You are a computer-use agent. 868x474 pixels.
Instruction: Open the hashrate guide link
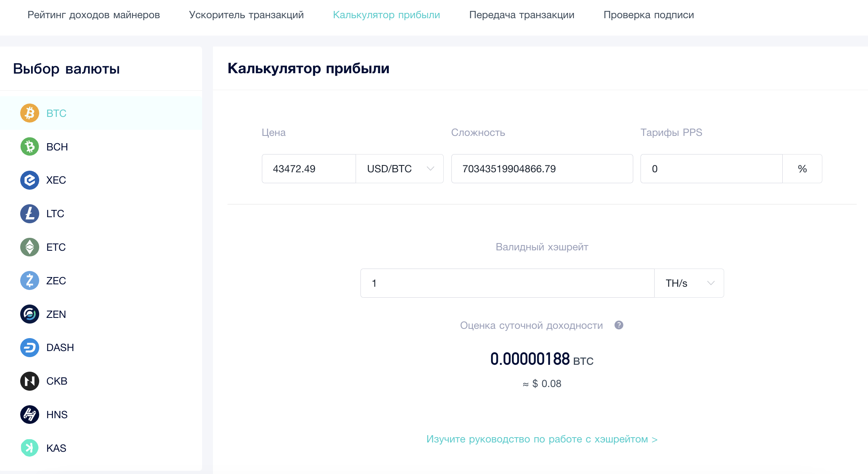(x=542, y=439)
